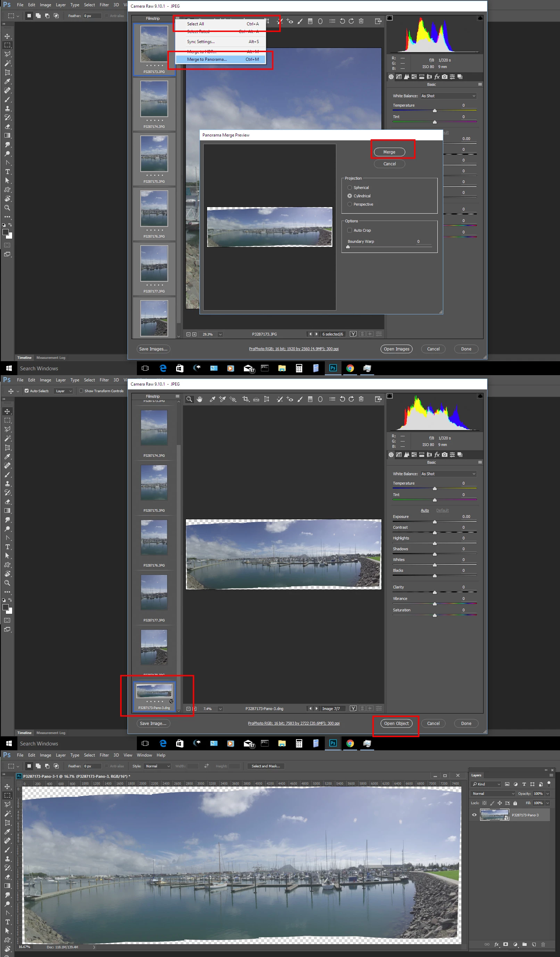Select the Straighten tool in Camera Raw toolbar
The height and width of the screenshot is (957, 560).
point(256,399)
